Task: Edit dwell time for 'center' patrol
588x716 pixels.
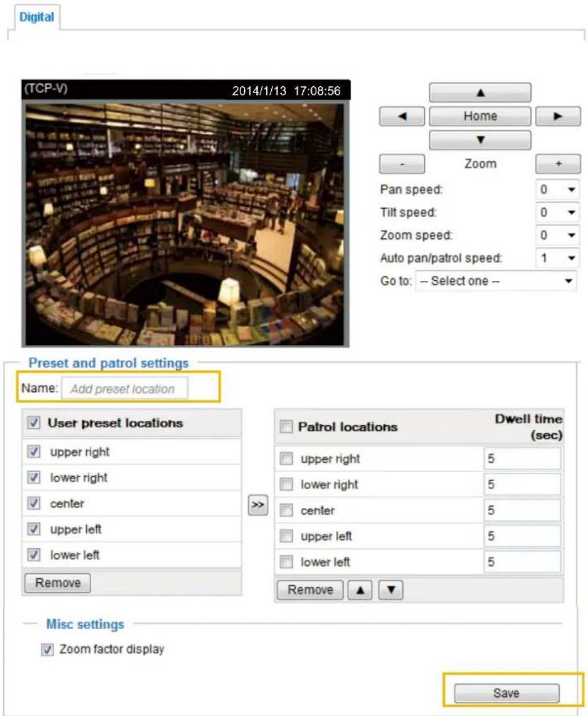Action: pyautogui.click(x=522, y=510)
